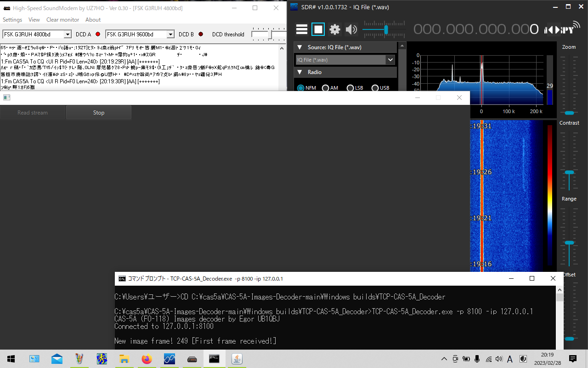Click 'Connected to 127.0.0.1:8100' console line

click(164, 326)
